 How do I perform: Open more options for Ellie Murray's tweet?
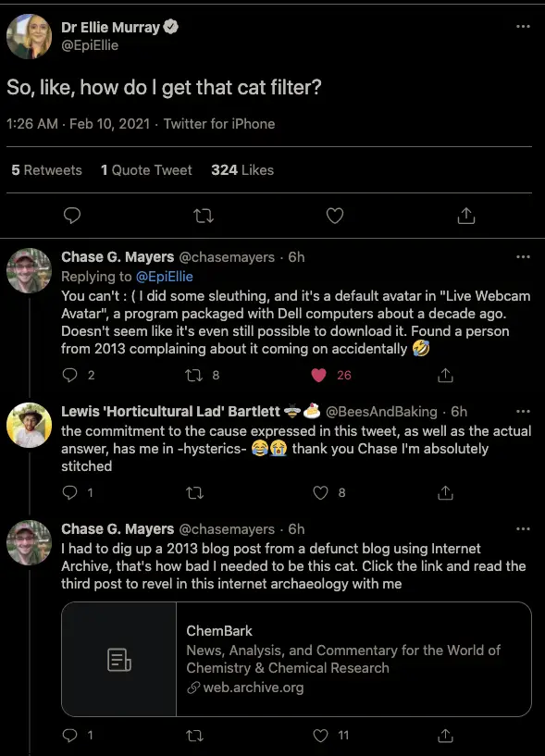point(524,27)
